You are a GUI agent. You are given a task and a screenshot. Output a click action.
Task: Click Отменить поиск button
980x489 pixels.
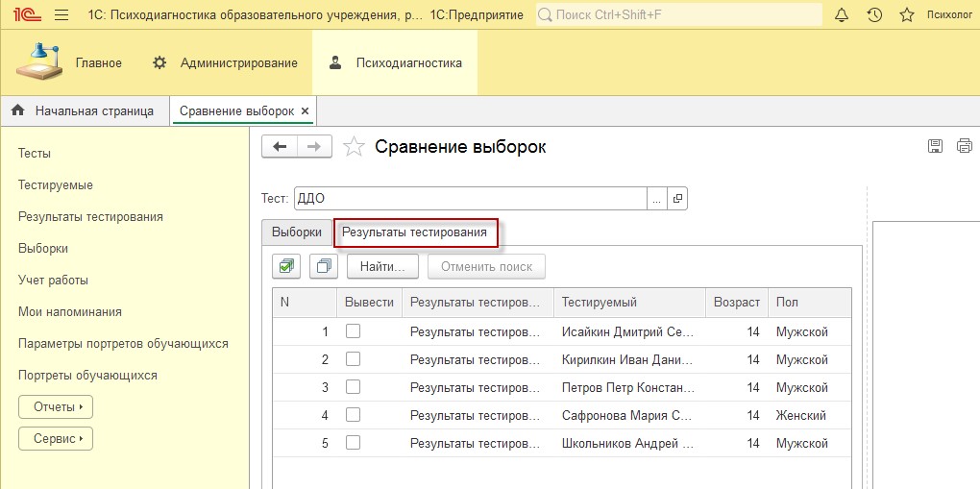(487, 266)
